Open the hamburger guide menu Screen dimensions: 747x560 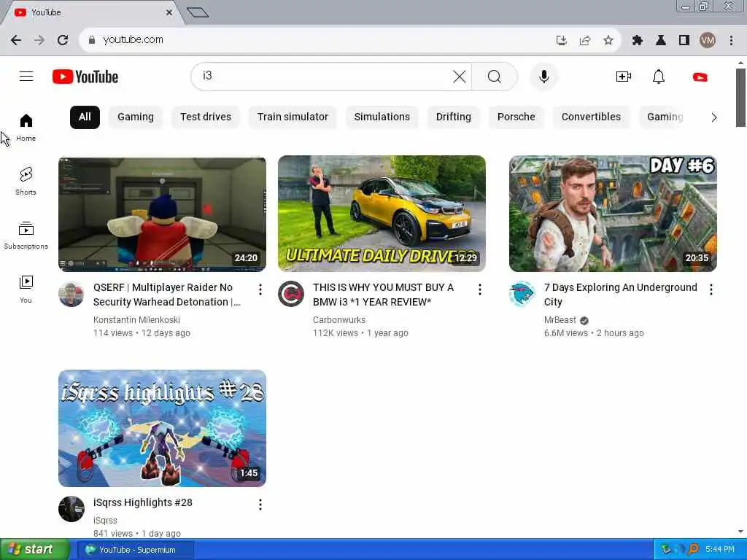point(26,76)
